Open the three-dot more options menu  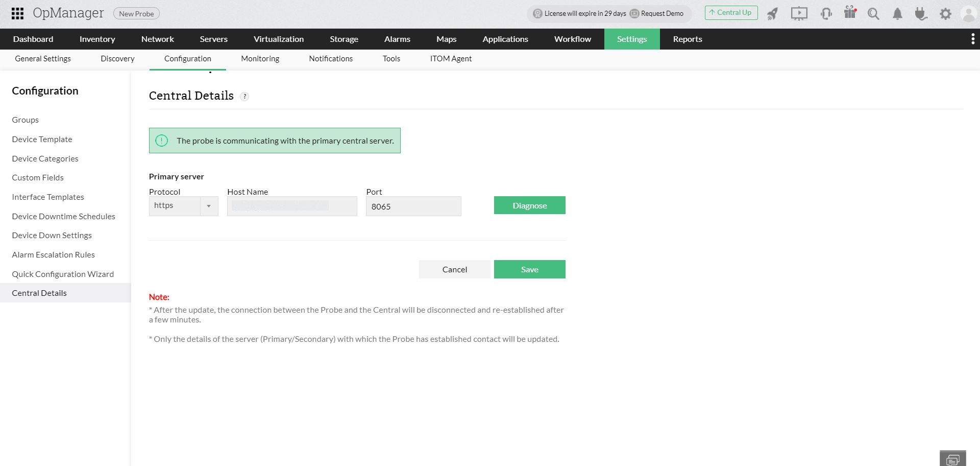[x=973, y=39]
